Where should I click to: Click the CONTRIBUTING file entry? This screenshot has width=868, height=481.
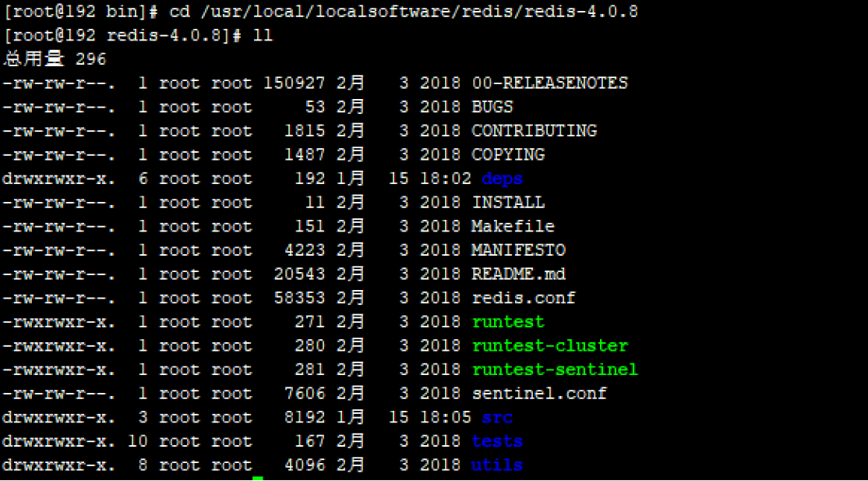pyautogui.click(x=535, y=131)
